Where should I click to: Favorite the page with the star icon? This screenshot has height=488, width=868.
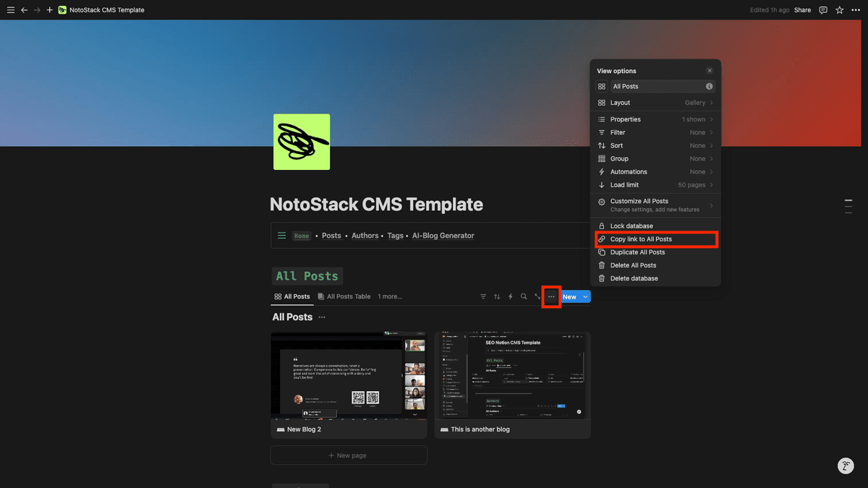(840, 10)
